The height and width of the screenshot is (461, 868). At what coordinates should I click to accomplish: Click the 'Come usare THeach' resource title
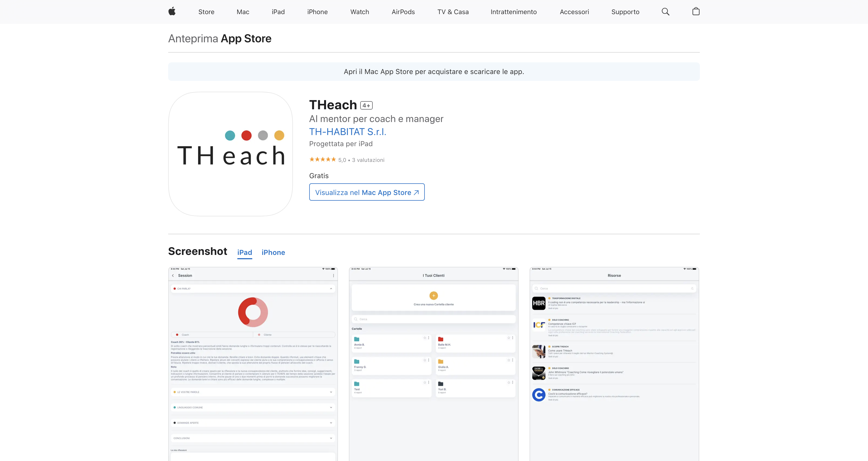(x=560, y=350)
